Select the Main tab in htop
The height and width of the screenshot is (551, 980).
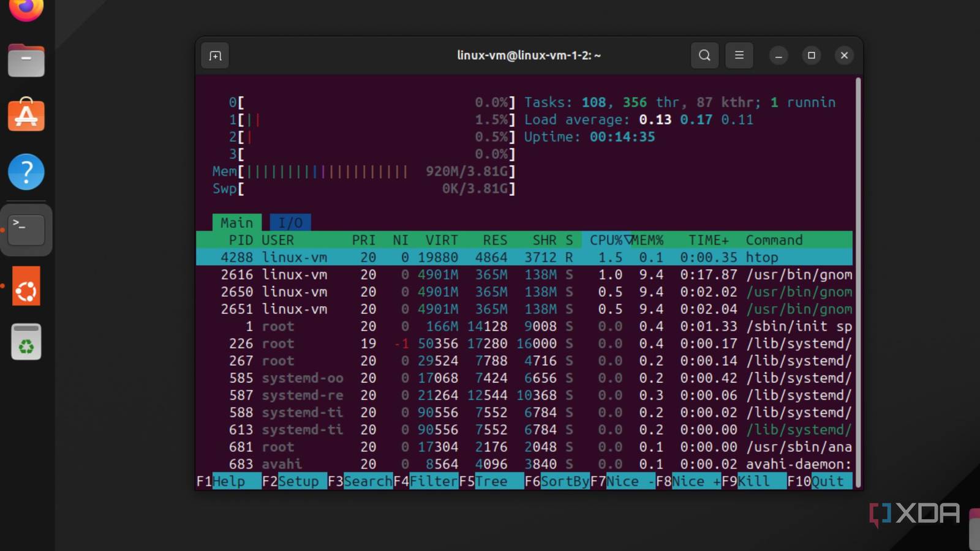click(236, 223)
